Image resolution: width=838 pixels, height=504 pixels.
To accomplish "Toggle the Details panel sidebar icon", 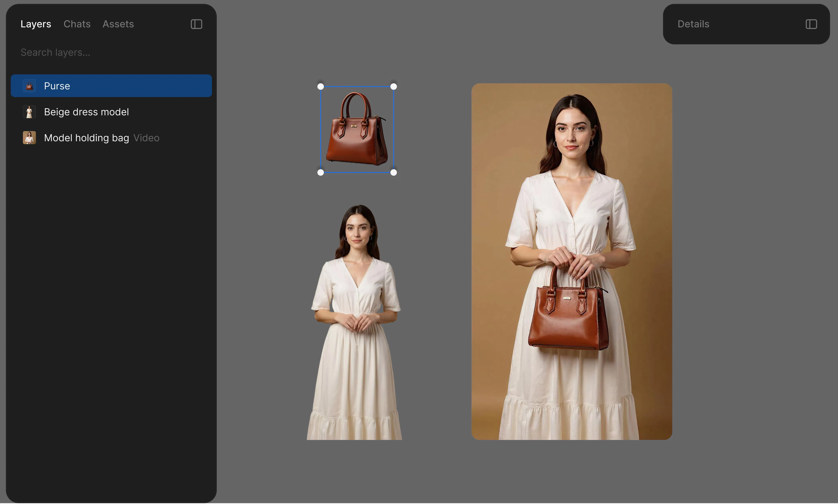I will click(811, 24).
